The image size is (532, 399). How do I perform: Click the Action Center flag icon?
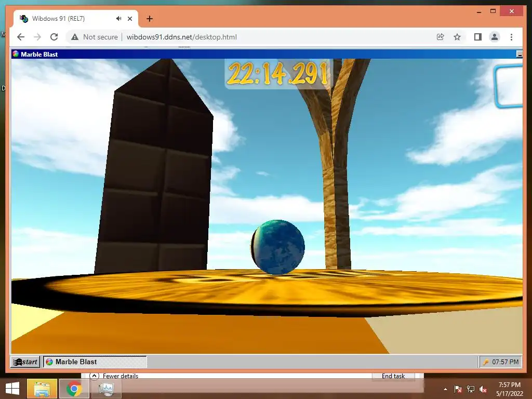pos(458,389)
